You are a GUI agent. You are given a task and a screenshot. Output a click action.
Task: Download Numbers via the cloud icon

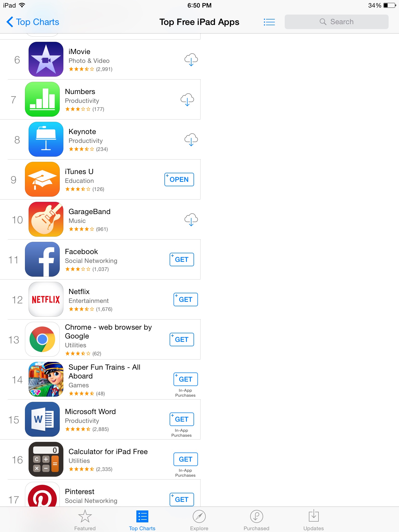187,100
